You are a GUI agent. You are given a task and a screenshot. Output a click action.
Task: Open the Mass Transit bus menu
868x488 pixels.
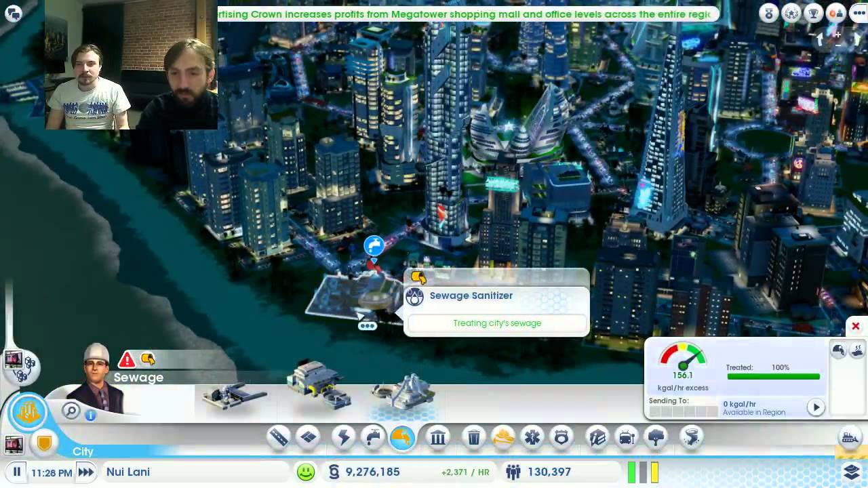coord(627,437)
